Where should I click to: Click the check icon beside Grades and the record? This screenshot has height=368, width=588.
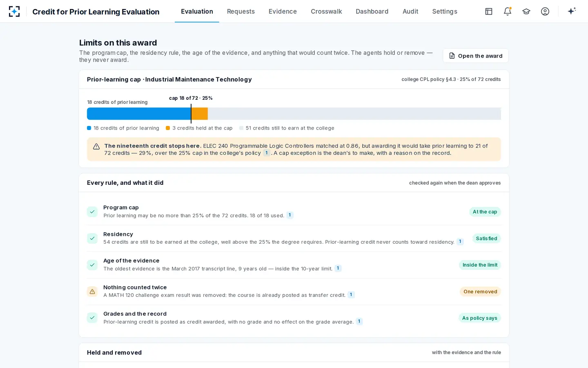pyautogui.click(x=92, y=318)
